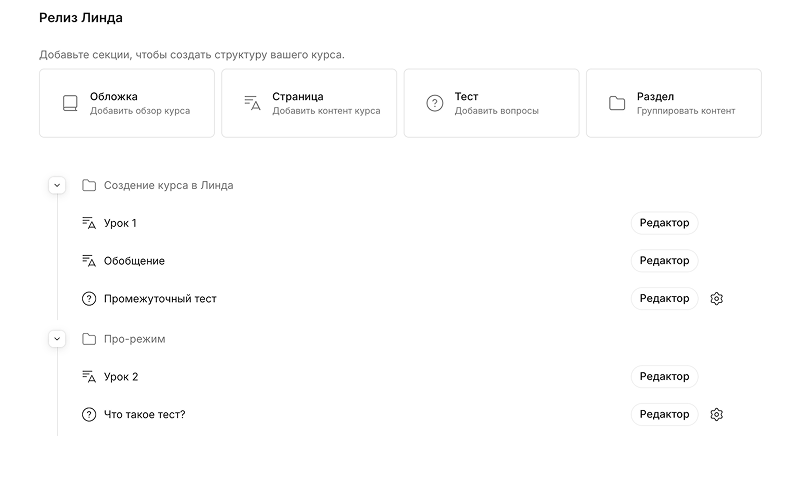Click folder icon beside Про-режим
800x502 pixels.
pyautogui.click(x=88, y=339)
